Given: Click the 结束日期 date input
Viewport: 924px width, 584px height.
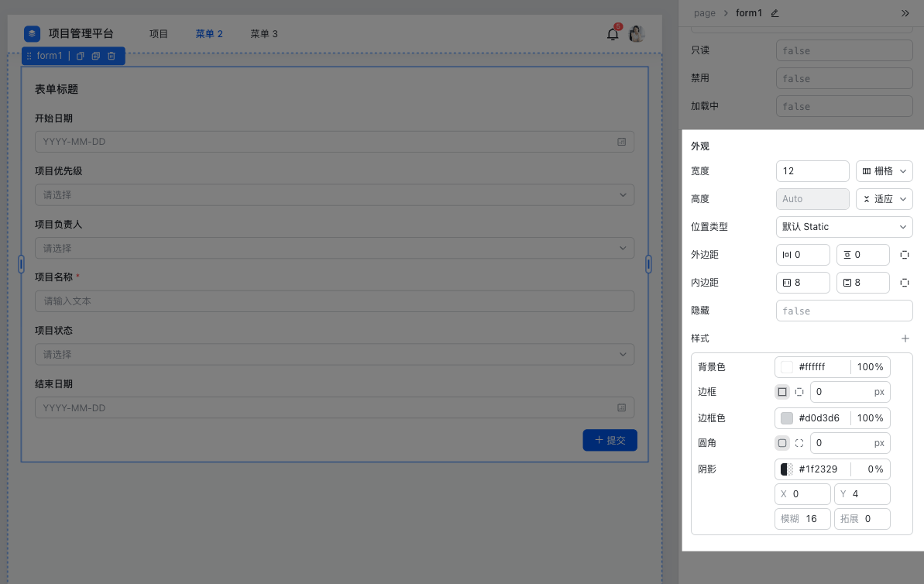Looking at the screenshot, I should pyautogui.click(x=334, y=408).
